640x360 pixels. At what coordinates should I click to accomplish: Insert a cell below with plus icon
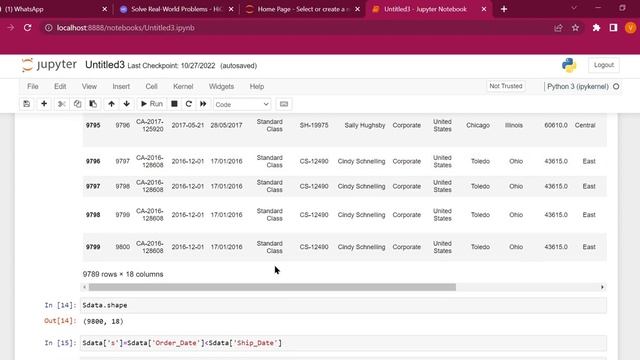pos(44,104)
